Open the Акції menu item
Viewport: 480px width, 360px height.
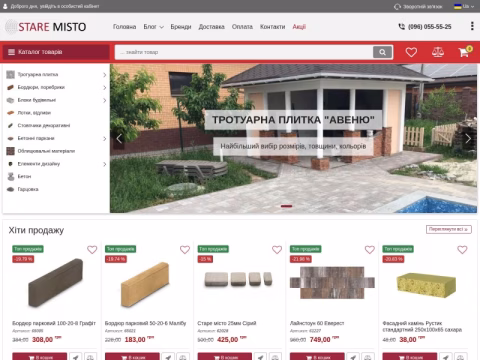(x=299, y=27)
